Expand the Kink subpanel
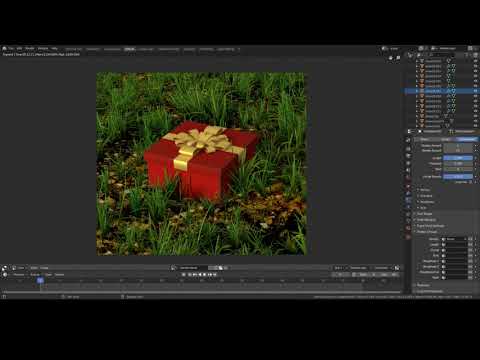480x360 pixels. [x=422, y=208]
